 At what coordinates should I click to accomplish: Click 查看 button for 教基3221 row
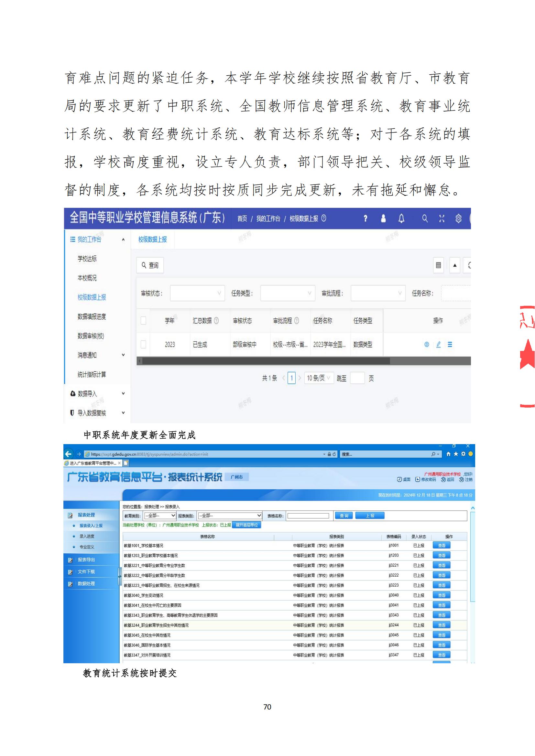442,565
